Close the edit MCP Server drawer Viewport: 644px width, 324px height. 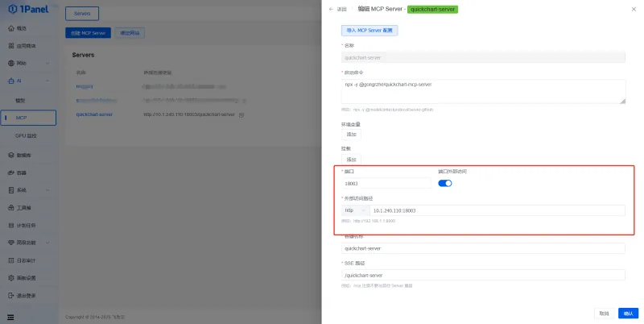tap(634, 9)
